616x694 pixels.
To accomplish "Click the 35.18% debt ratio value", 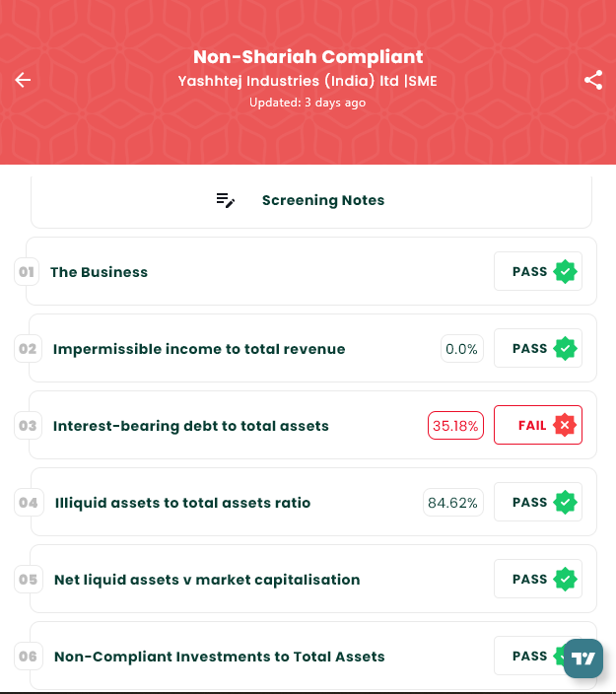I will point(455,426).
